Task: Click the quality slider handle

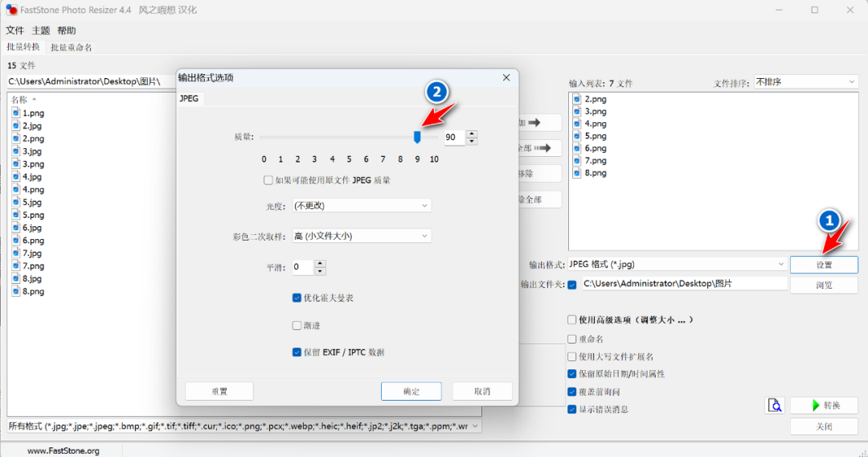Action: (417, 137)
